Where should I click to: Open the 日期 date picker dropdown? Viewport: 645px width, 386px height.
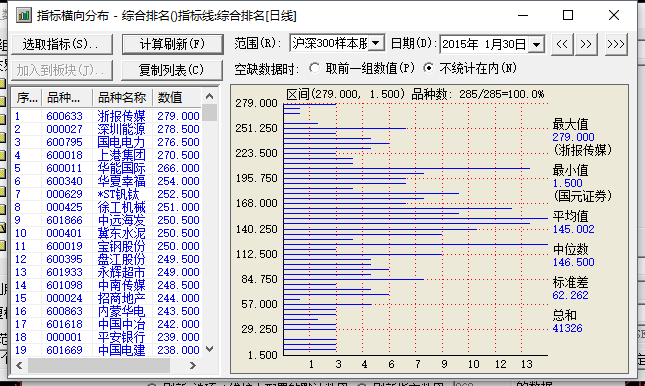(x=536, y=44)
